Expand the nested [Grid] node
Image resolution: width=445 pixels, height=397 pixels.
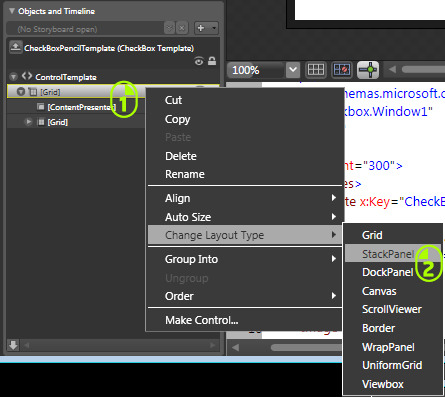[29, 122]
